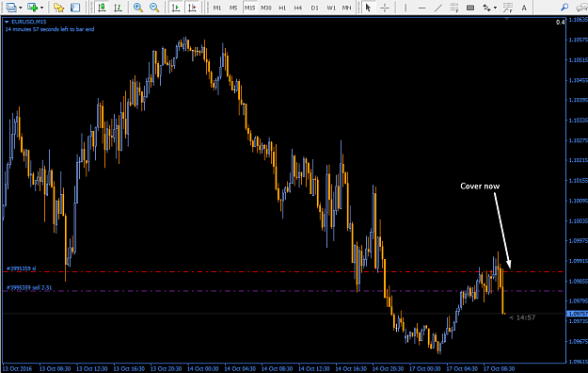Select the M5 timeframe

(233, 8)
